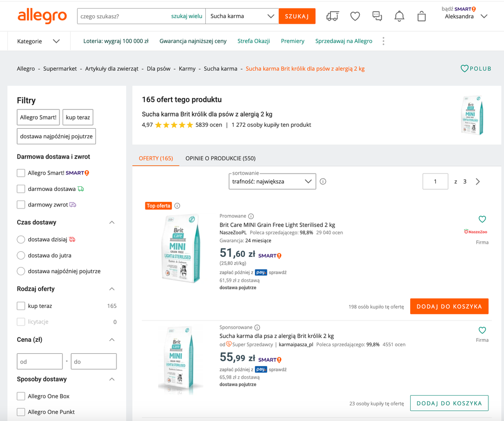The height and width of the screenshot is (421, 504).
Task: Select dostawa do jutra radio option
Action: click(x=21, y=255)
